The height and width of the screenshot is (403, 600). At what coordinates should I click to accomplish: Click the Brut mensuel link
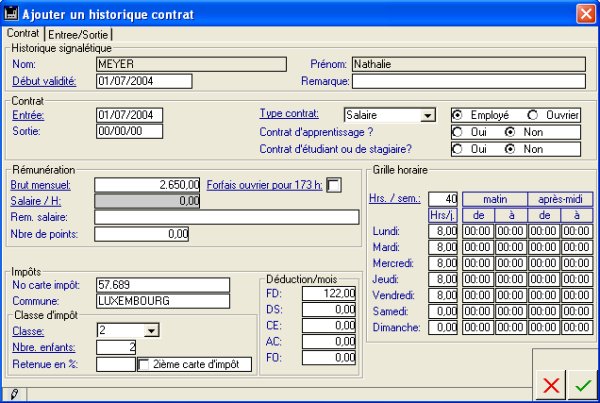tap(41, 185)
